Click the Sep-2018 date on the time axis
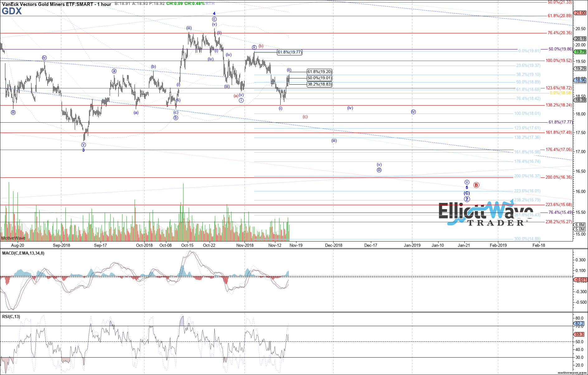Image resolution: width=588 pixels, height=375 pixels. (x=61, y=245)
